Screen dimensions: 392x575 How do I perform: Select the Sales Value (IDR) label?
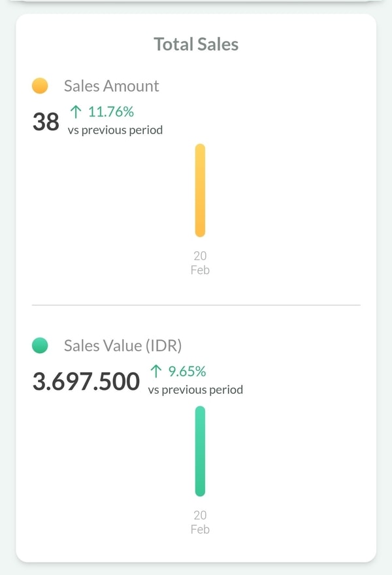[123, 345]
